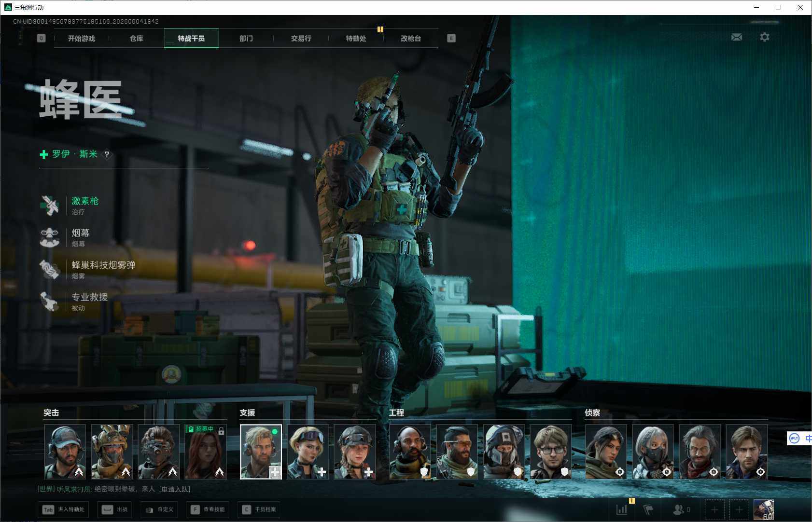Click the 三角洲行动 title bar app icon
The image size is (812, 522).
pos(8,7)
